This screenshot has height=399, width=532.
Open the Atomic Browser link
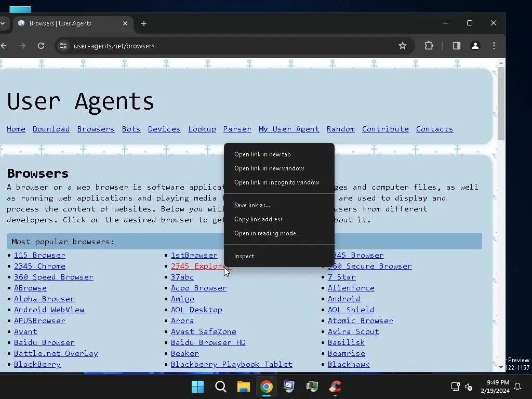click(361, 321)
